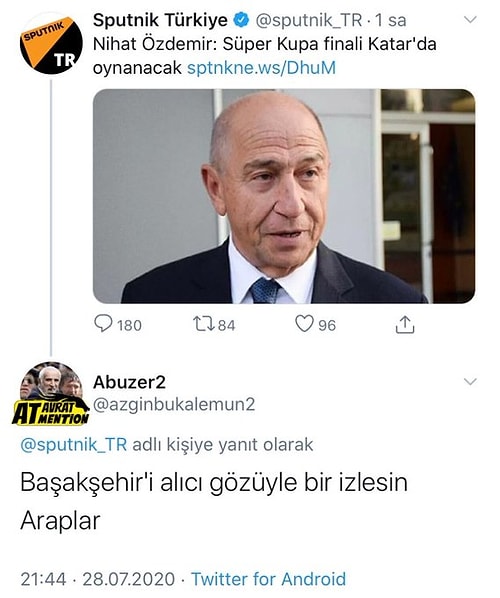Screen dimensions: 500x598
Task: Click the Abuzer2 display name
Action: pyautogui.click(x=129, y=382)
